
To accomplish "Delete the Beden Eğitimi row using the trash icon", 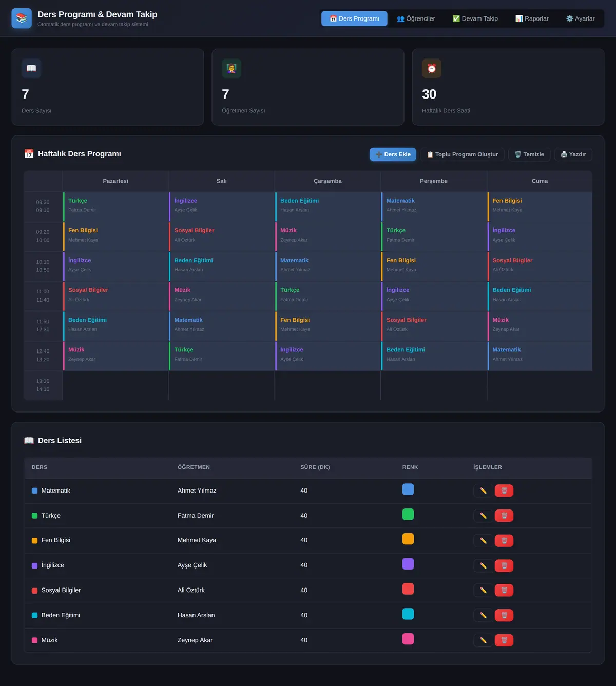I will pos(504,615).
